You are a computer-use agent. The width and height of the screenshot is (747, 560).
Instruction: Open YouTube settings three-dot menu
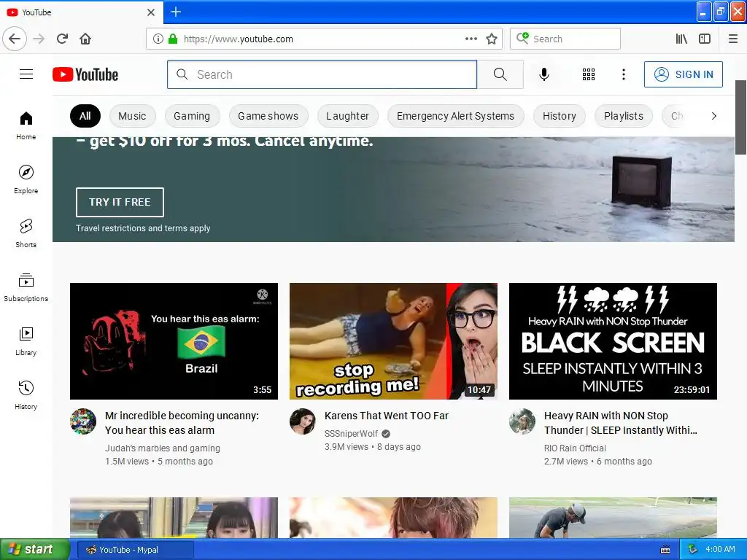click(623, 74)
